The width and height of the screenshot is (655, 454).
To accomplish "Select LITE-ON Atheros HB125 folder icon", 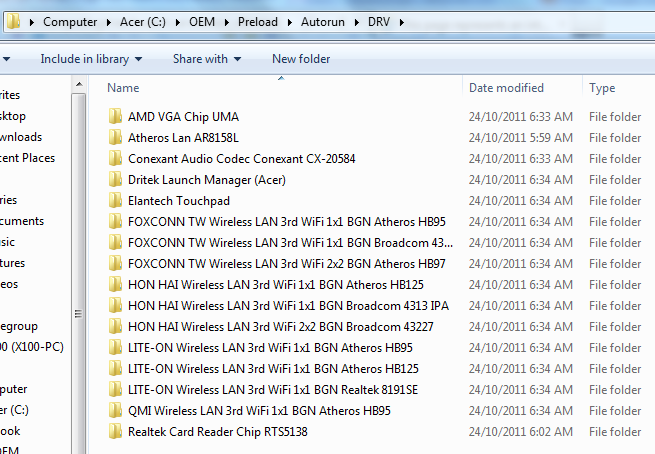I will point(115,369).
